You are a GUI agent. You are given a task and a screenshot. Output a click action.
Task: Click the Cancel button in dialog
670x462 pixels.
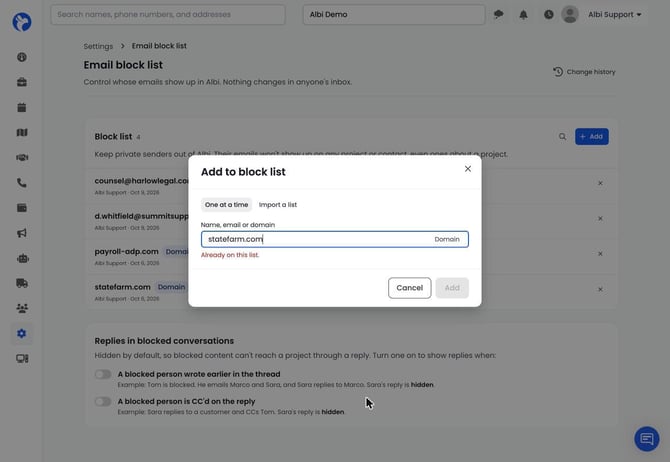tap(409, 288)
